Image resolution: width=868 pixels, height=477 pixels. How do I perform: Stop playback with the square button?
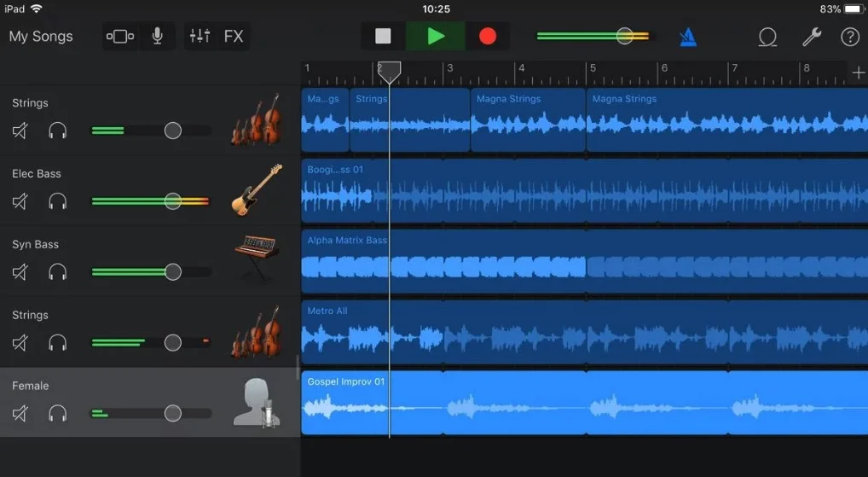(383, 37)
